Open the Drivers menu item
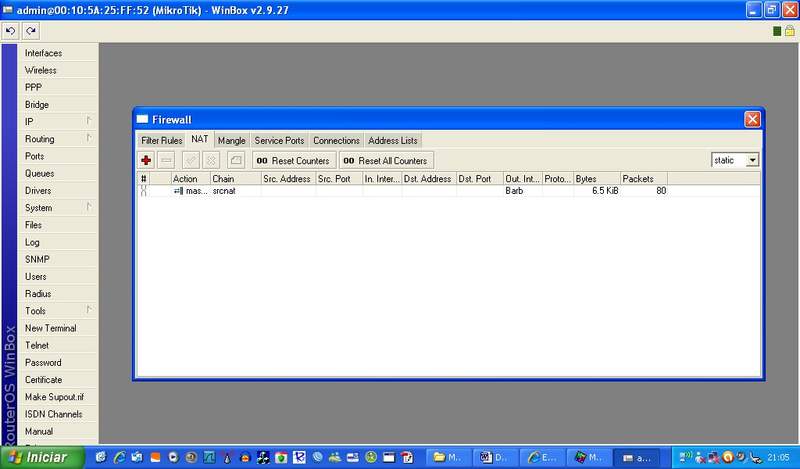Viewport: 800px width, 469px height. point(58,190)
